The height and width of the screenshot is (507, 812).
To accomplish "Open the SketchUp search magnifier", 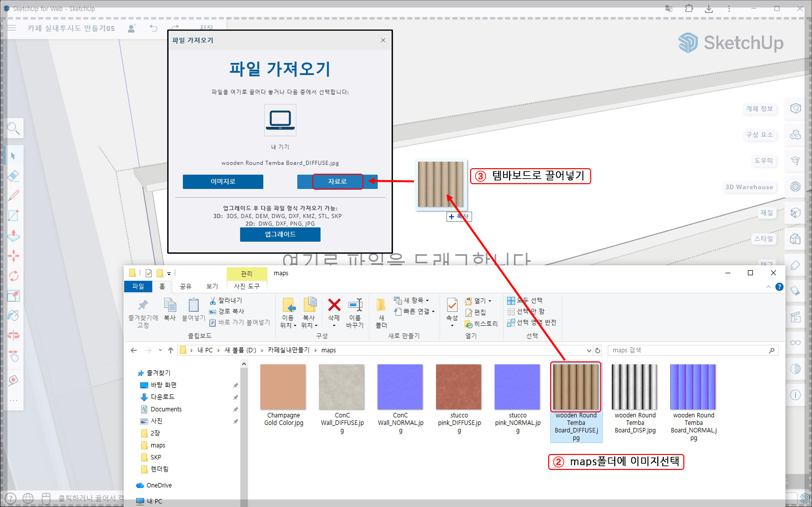I will 14,129.
